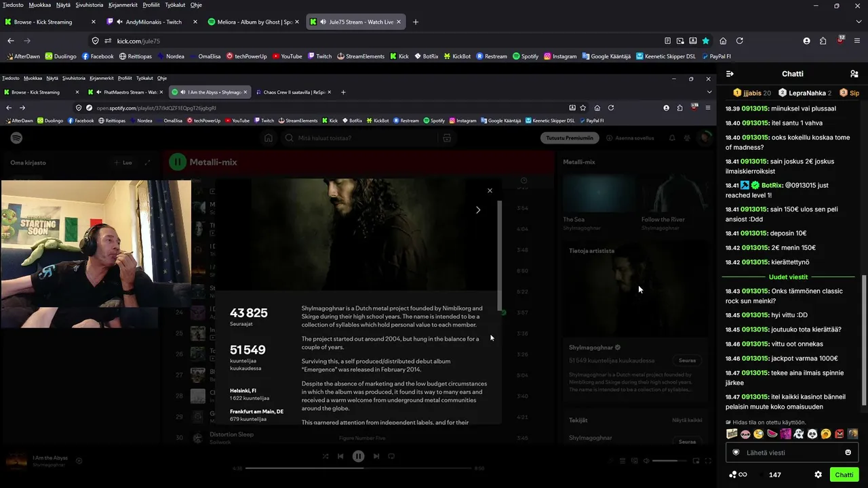
Task: Open the chat user list icon
Action: click(854, 74)
